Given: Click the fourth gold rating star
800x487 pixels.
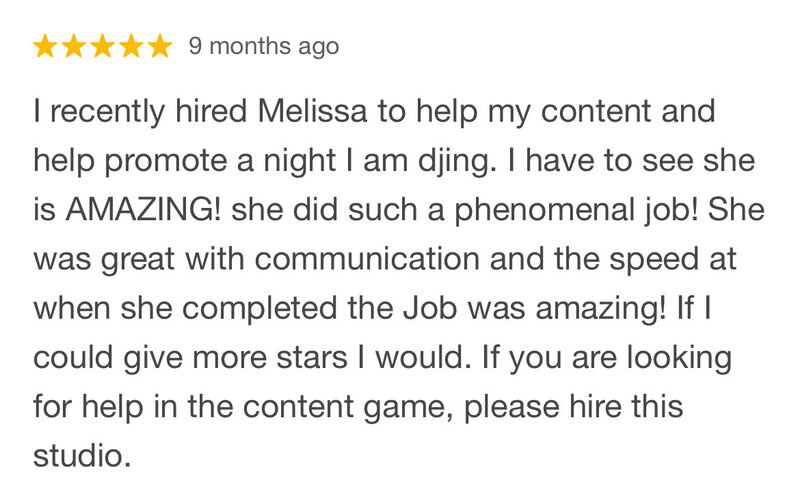Looking at the screenshot, I should pos(132,46).
